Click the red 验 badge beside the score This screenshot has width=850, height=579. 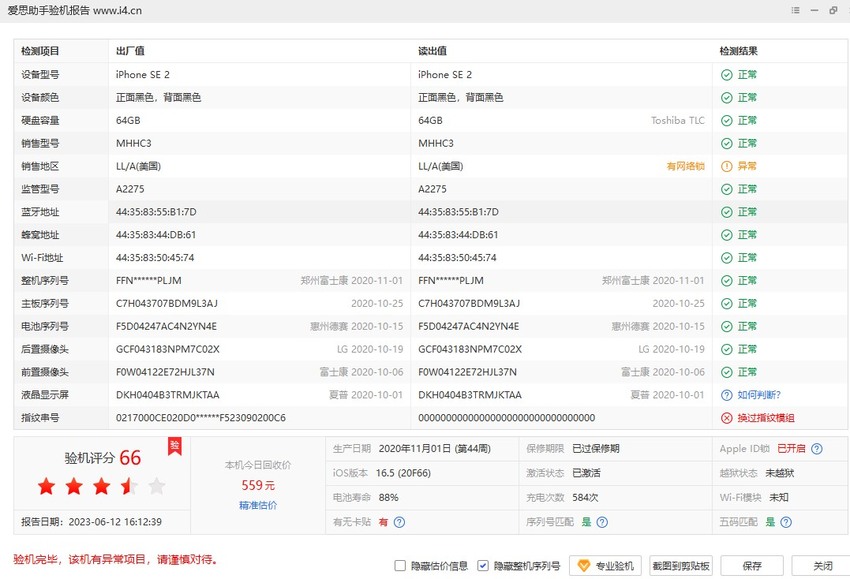[x=175, y=446]
